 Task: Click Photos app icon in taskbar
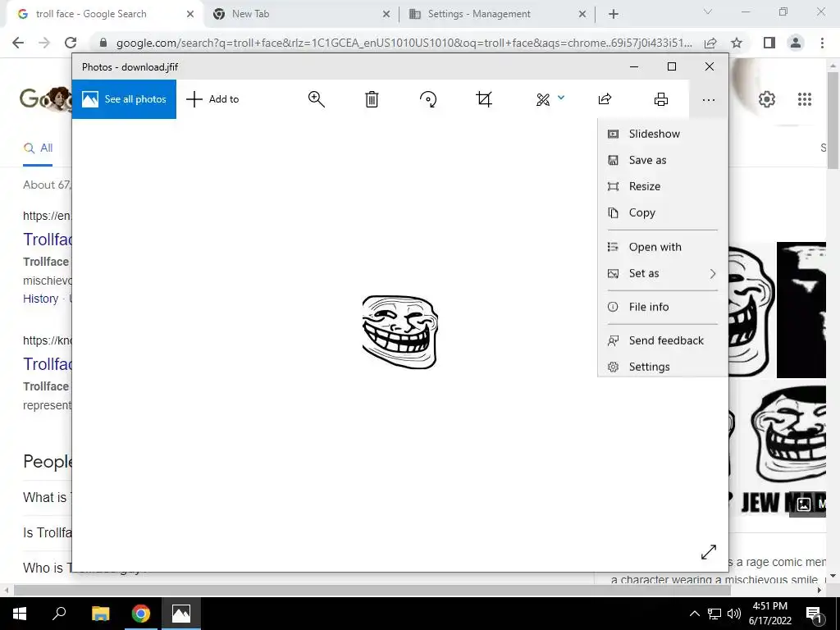coord(181,614)
